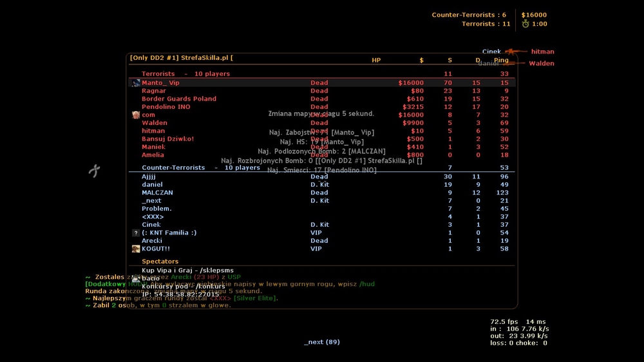Select player row Manto_ Vip
The image size is (644, 362).
(x=321, y=83)
